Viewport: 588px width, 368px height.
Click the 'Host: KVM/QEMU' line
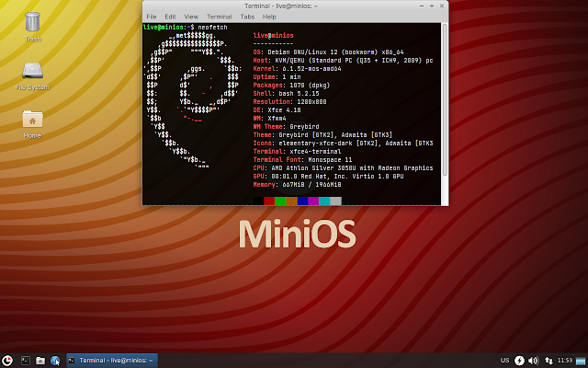click(343, 61)
